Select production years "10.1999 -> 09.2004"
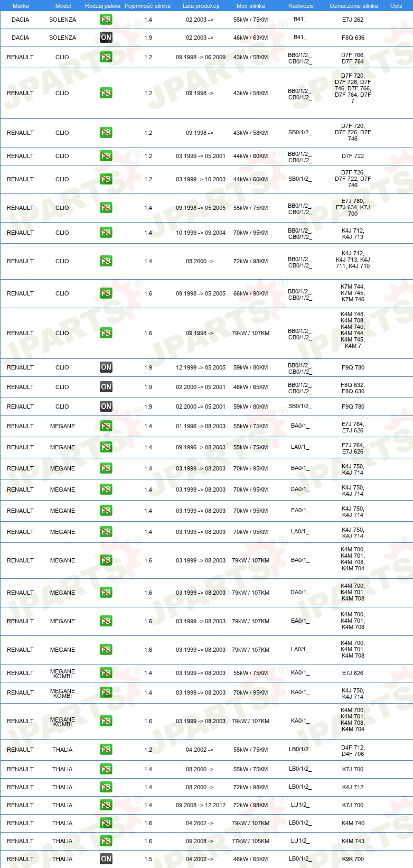Image resolution: width=413 pixels, height=868 pixels. pos(201,233)
